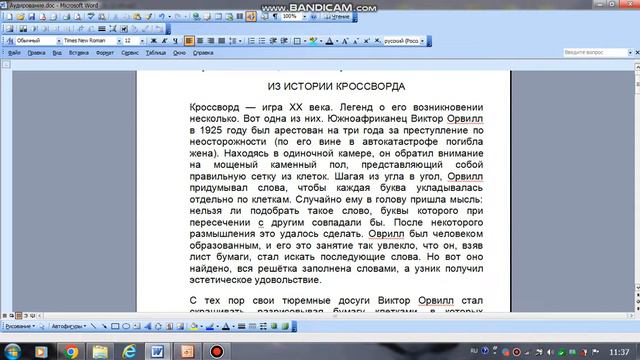Screen dimensions: 640x360
Task: Open the Рисование drawing menu button
Action: (20, 326)
